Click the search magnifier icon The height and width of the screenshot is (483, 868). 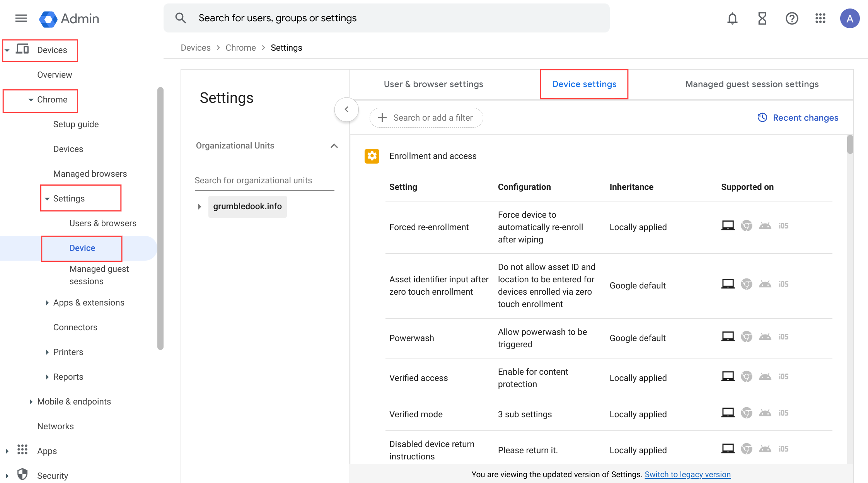(x=181, y=18)
